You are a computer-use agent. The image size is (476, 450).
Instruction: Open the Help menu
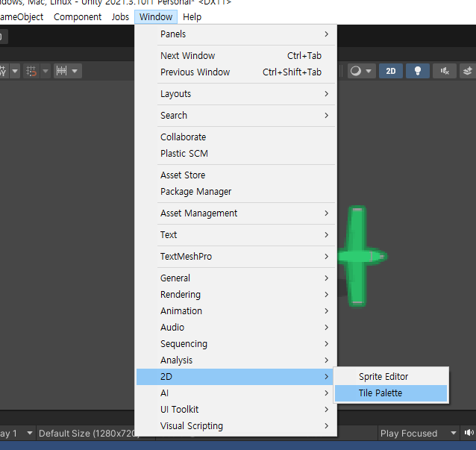192,17
